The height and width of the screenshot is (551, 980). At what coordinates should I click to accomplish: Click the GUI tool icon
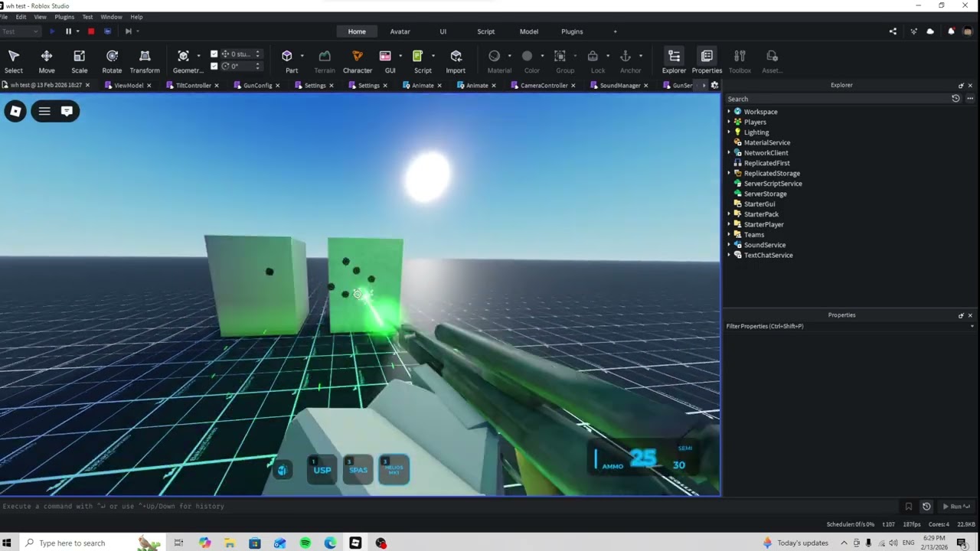pyautogui.click(x=385, y=56)
